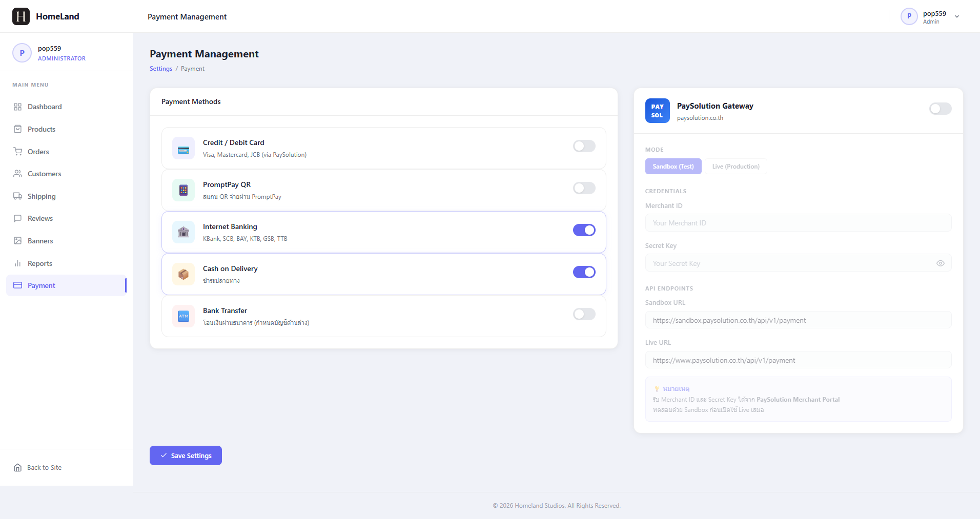Click the Credit / Debit Card icon

[183, 148]
